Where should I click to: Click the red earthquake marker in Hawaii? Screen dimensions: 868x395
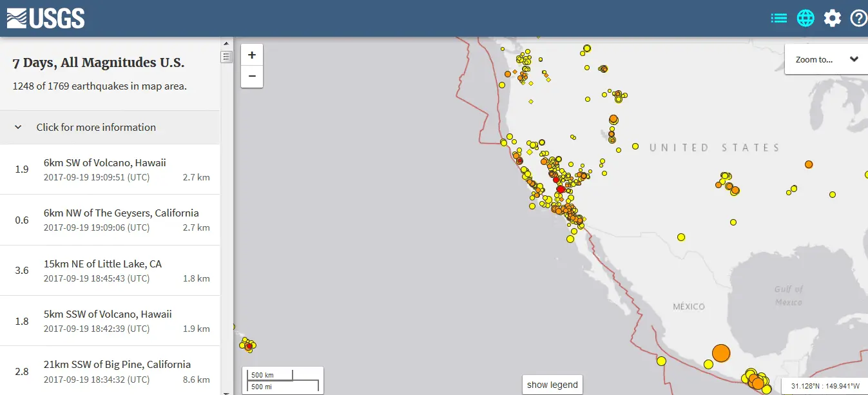[249, 346]
